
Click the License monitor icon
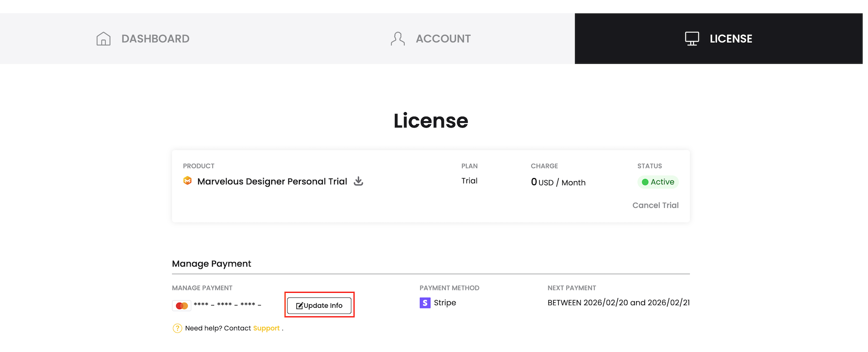692,39
